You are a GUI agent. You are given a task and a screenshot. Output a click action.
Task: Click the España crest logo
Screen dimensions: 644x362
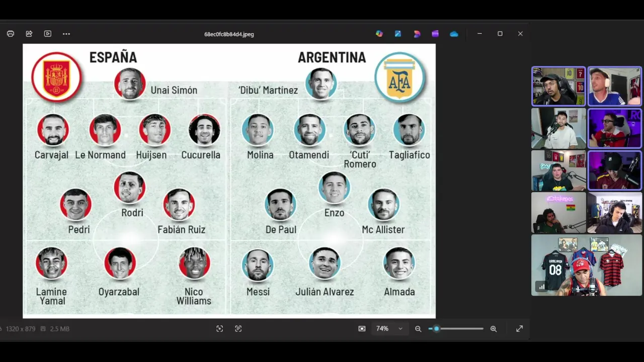(56, 77)
